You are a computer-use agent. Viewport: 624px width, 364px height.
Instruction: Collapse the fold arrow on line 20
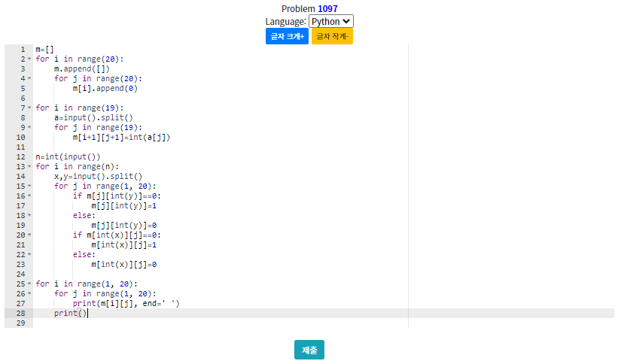coord(29,235)
